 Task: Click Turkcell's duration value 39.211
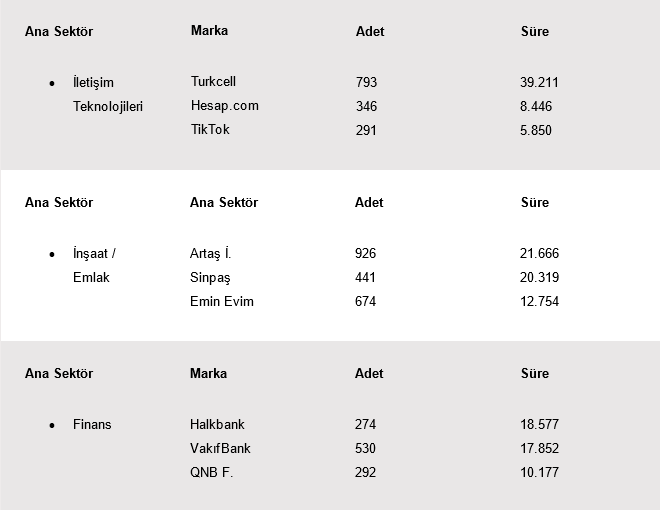pyautogui.click(x=537, y=82)
